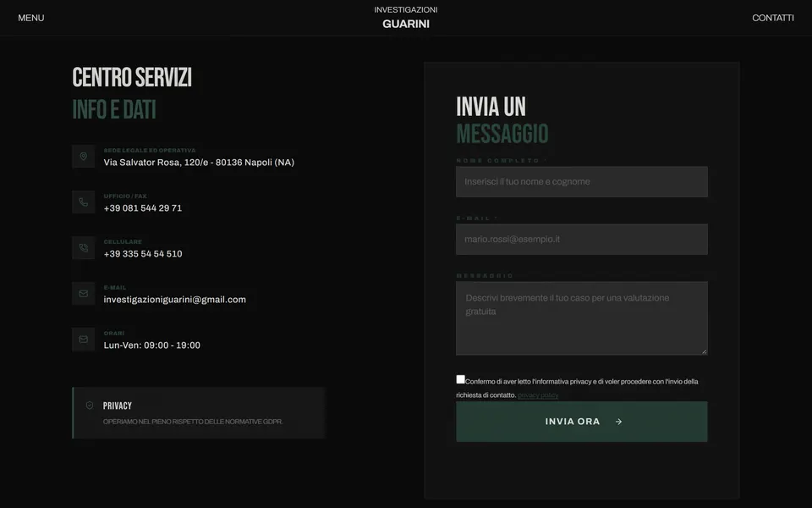Viewport: 812px width, 508px height.
Task: Click mobile number +39 335 54 54 510
Action: 143,253
